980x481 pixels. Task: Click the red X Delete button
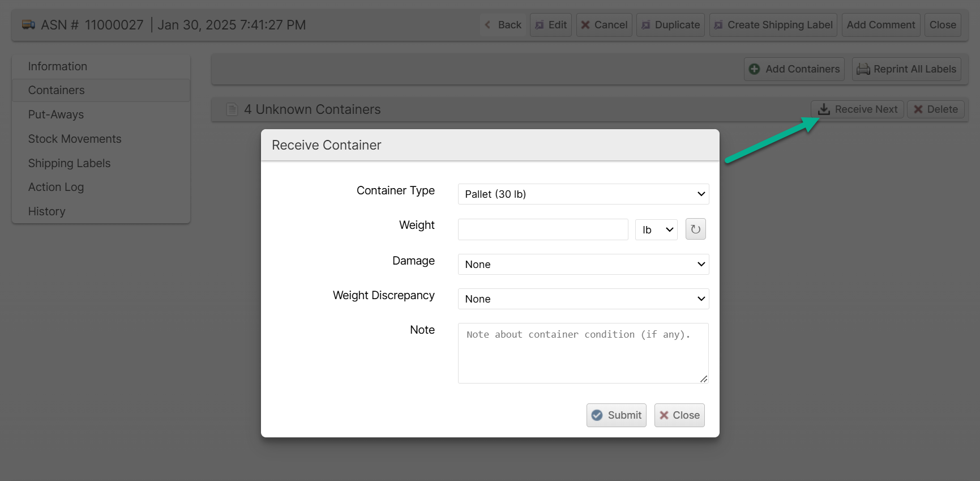[x=935, y=109]
